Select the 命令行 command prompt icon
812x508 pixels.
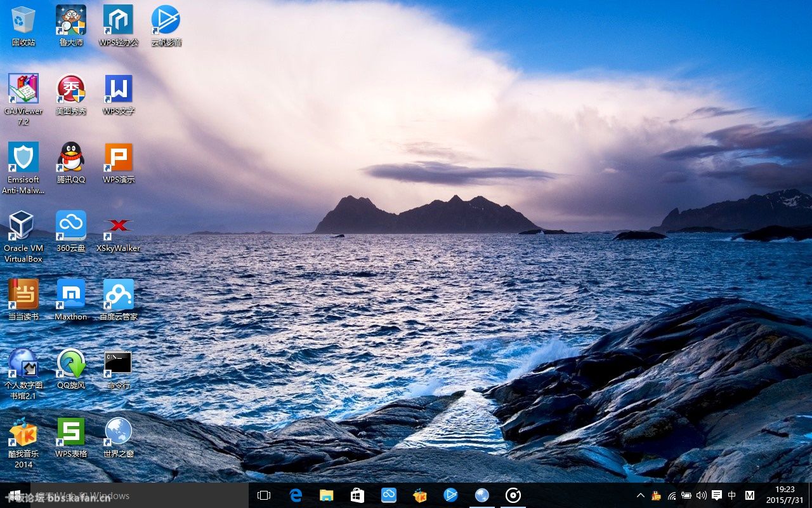pyautogui.click(x=119, y=369)
